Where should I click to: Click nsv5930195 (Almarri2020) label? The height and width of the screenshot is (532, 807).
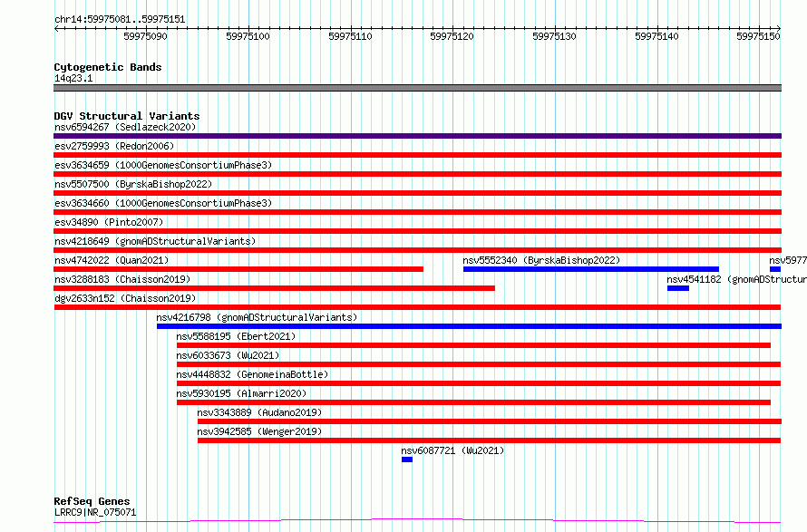(x=241, y=393)
